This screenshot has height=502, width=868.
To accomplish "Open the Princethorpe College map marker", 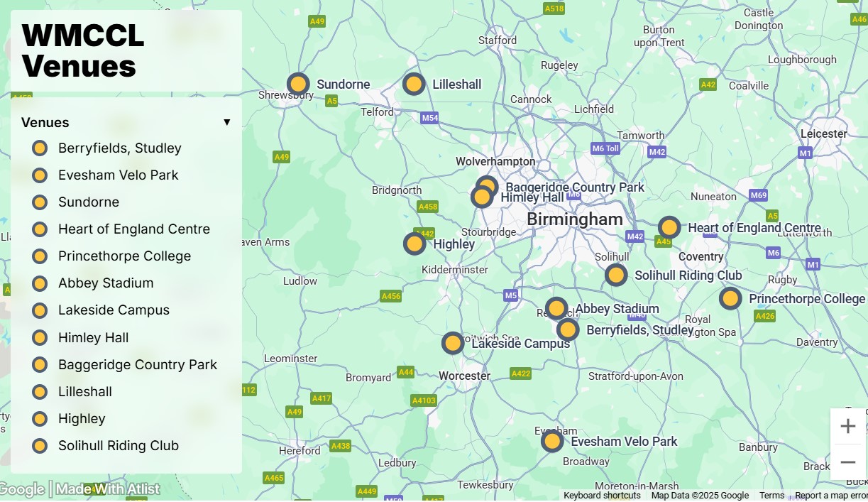I will coord(730,299).
